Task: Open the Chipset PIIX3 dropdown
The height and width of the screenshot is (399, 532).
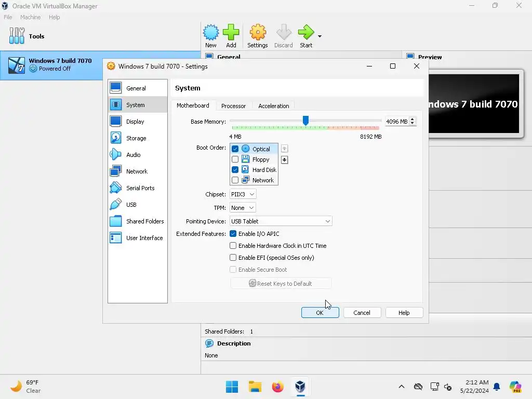Action: [243, 194]
